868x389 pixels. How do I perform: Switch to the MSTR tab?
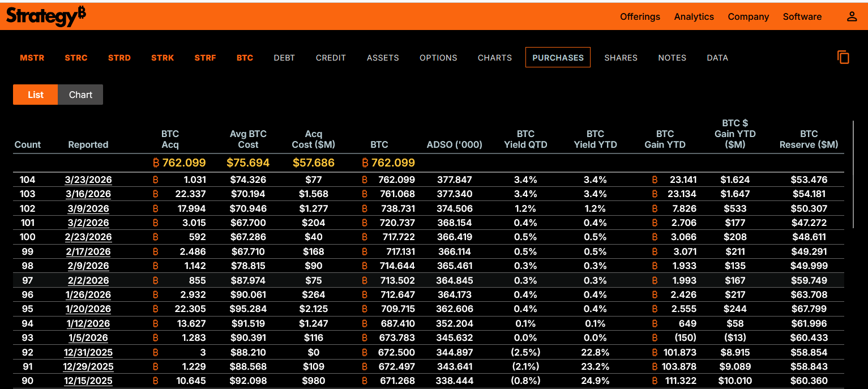click(x=32, y=58)
